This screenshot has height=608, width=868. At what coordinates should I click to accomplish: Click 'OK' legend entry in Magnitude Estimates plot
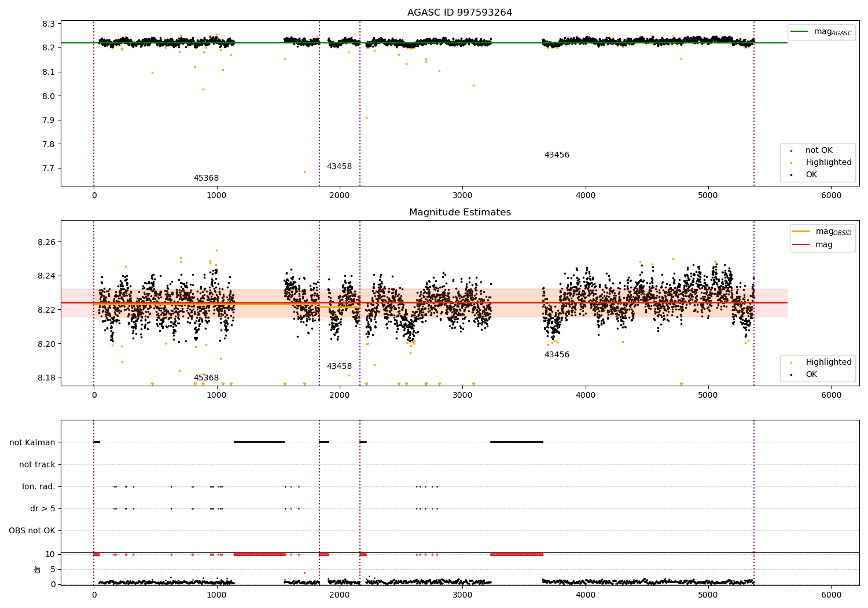(x=811, y=375)
